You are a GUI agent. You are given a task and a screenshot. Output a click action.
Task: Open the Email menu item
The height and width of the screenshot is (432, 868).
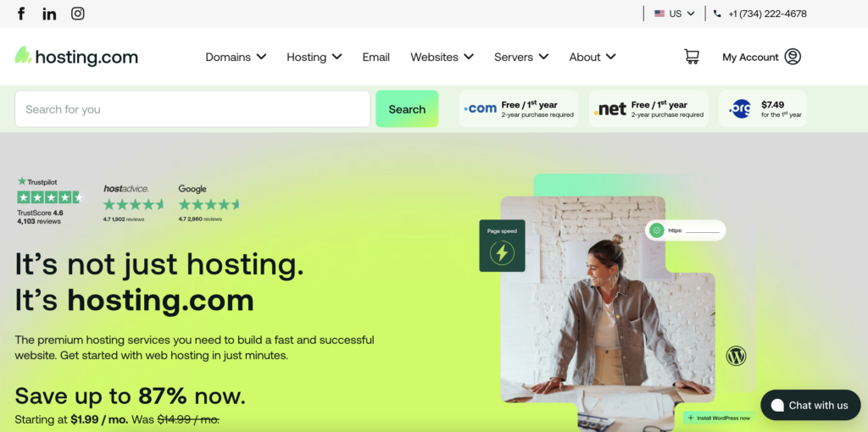tap(376, 57)
